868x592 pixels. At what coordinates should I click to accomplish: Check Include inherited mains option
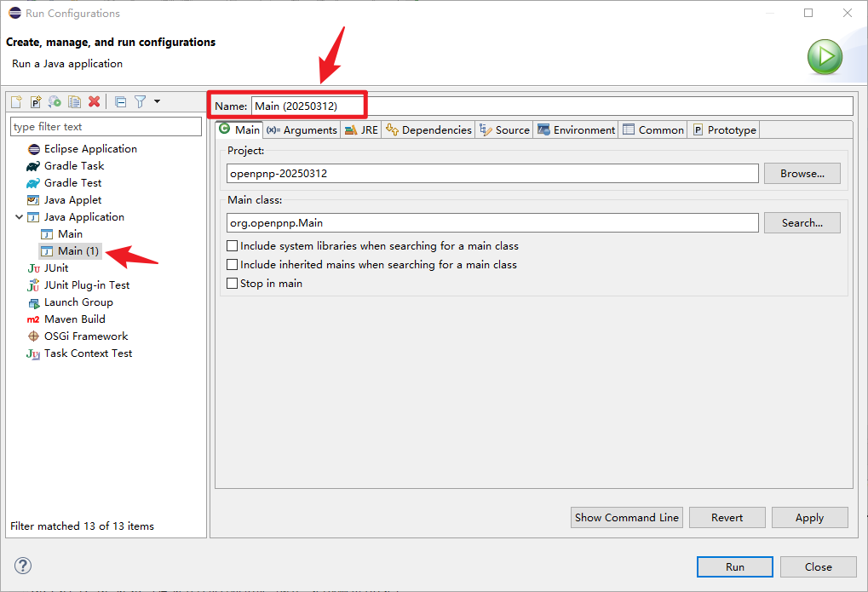coord(233,265)
